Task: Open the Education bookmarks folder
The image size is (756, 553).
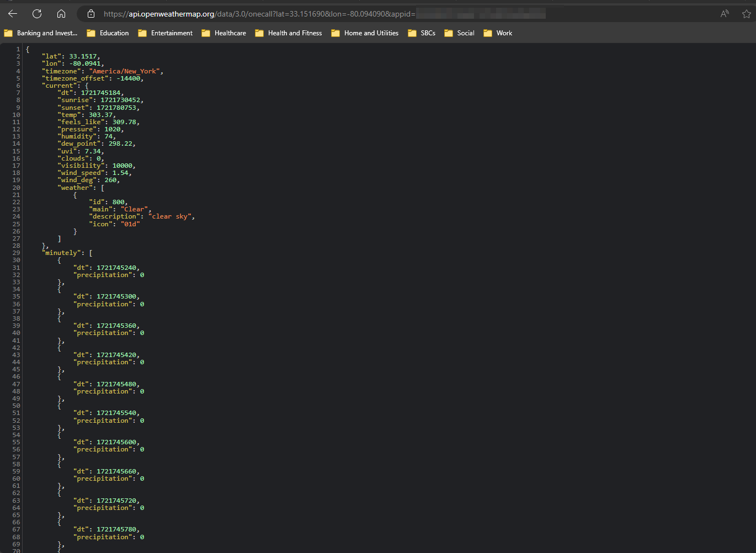Action: click(108, 33)
